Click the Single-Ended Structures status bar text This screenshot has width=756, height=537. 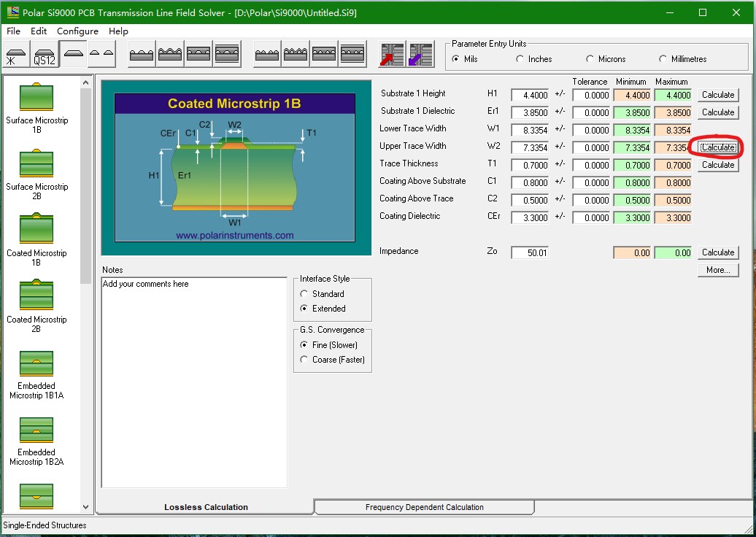click(45, 525)
